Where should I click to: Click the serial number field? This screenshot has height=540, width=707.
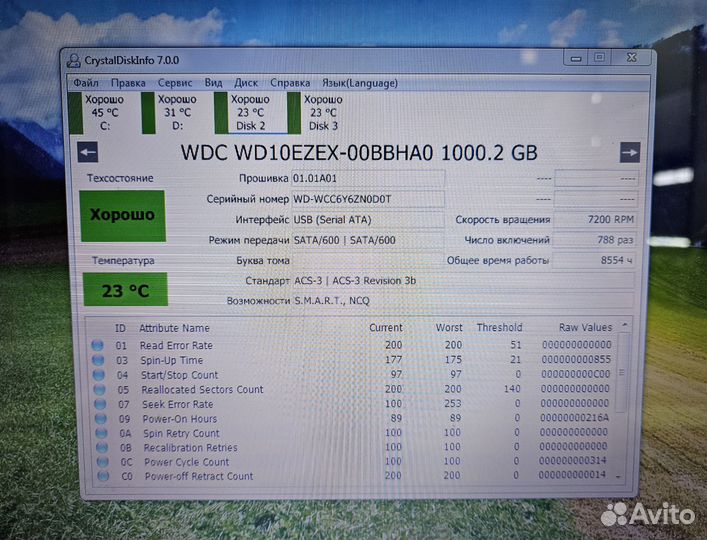tap(367, 199)
